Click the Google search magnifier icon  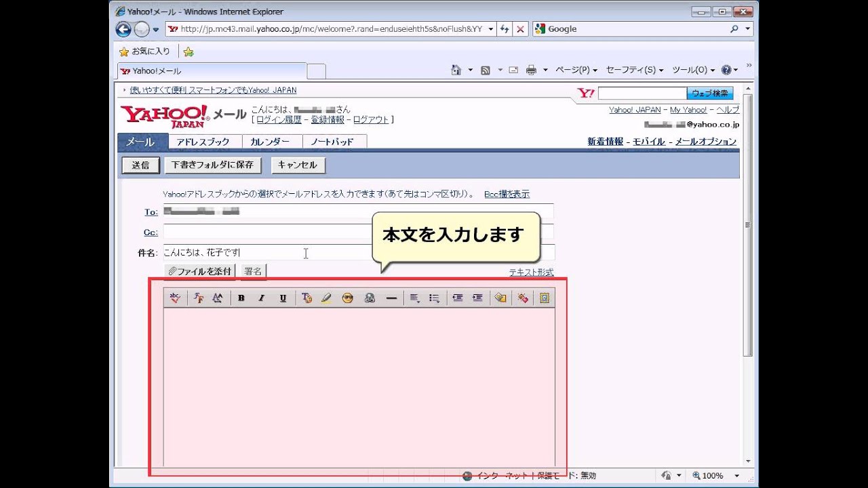pyautogui.click(x=734, y=29)
